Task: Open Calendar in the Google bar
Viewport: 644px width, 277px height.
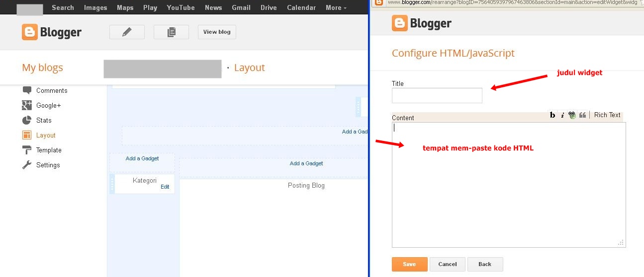Action: point(301,7)
